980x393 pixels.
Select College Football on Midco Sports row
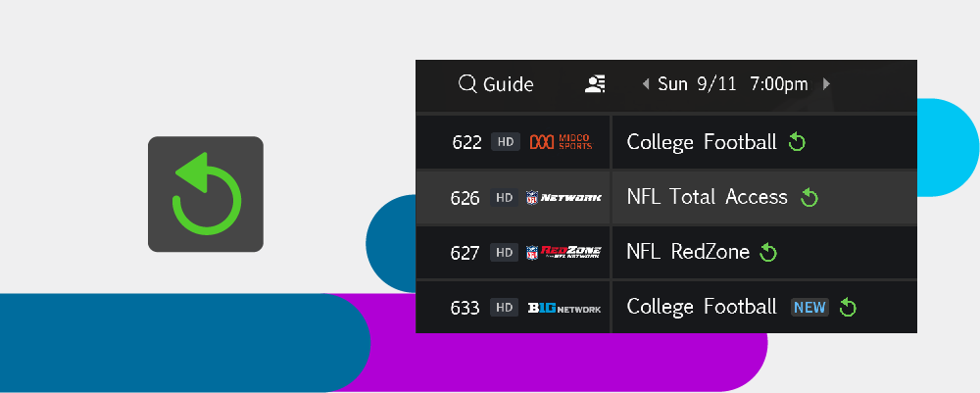point(701,142)
